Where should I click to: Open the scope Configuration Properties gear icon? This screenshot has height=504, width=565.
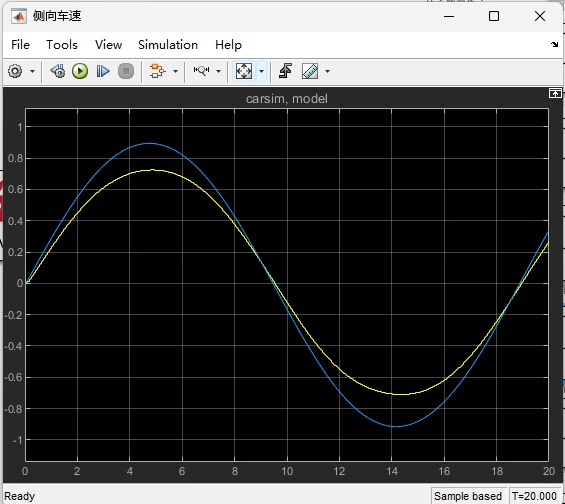pos(15,71)
